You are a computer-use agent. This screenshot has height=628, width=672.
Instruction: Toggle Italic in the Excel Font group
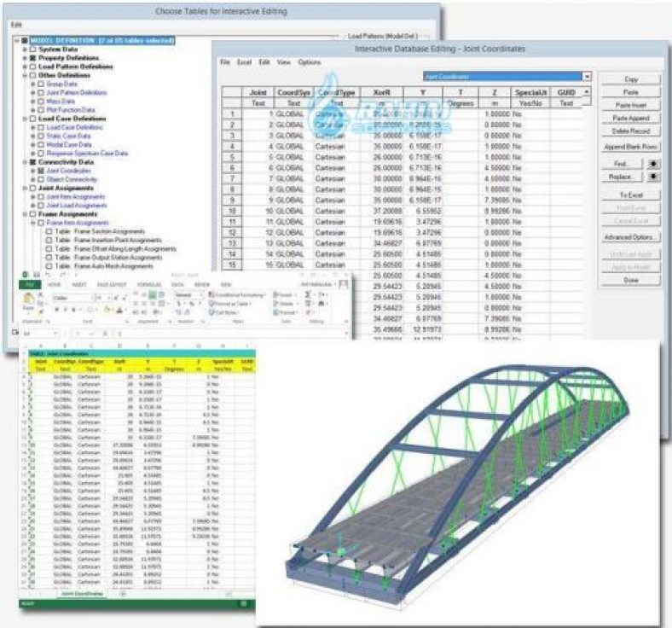65,310
